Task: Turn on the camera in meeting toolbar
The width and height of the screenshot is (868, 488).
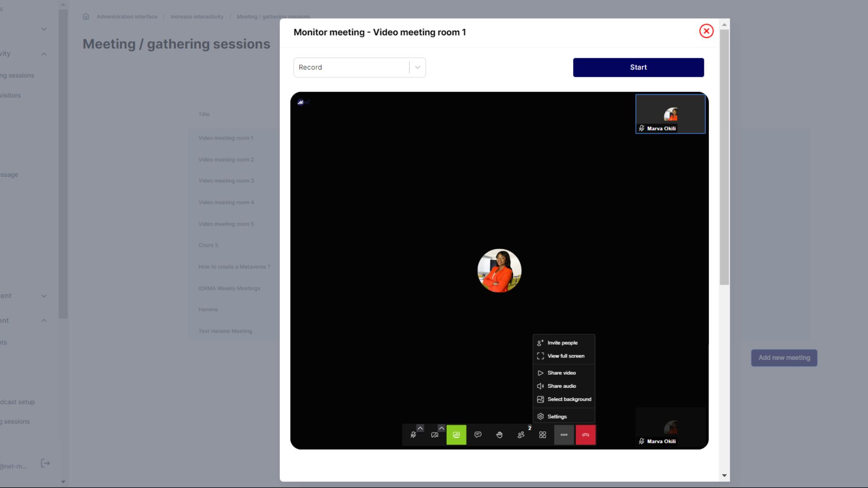Action: 434,435
